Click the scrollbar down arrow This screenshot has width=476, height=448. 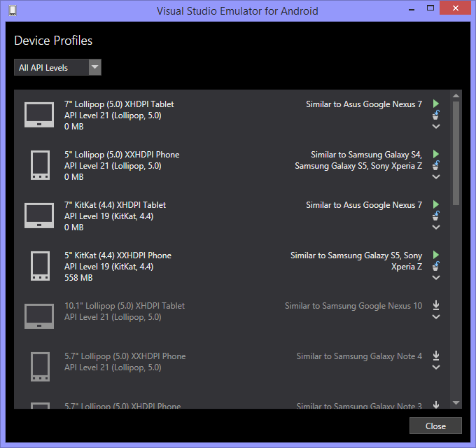(456, 403)
